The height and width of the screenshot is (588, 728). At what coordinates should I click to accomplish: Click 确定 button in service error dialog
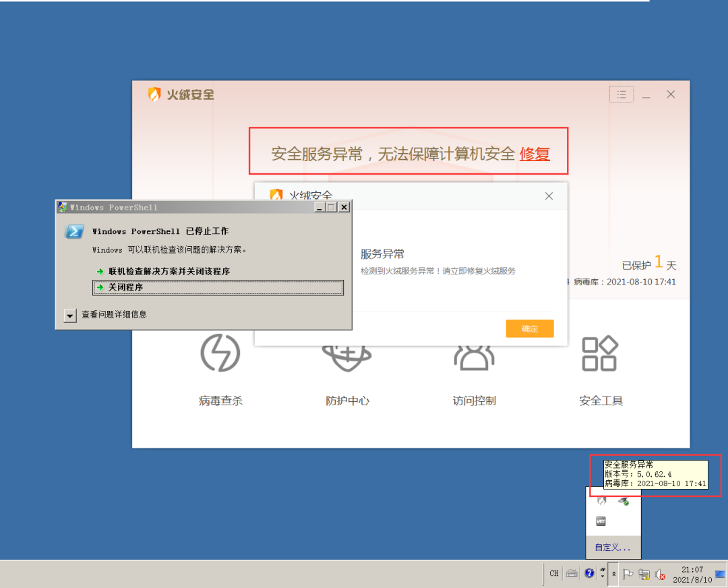click(530, 328)
